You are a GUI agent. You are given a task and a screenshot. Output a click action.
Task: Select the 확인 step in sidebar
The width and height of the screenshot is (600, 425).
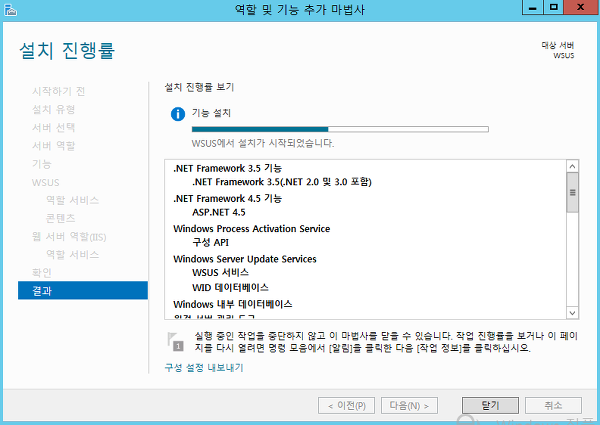[x=42, y=273]
